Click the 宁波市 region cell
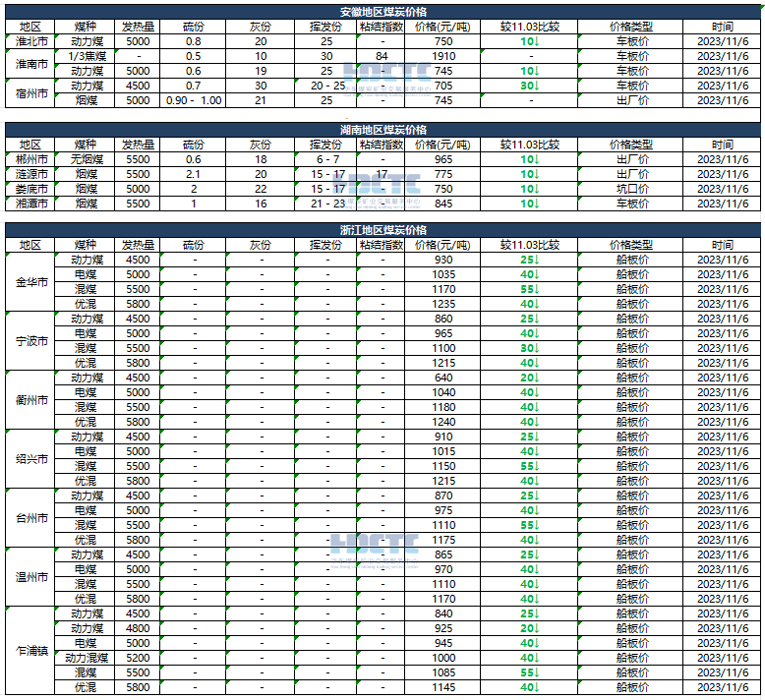Image resolution: width=765 pixels, height=700 pixels. (x=30, y=341)
